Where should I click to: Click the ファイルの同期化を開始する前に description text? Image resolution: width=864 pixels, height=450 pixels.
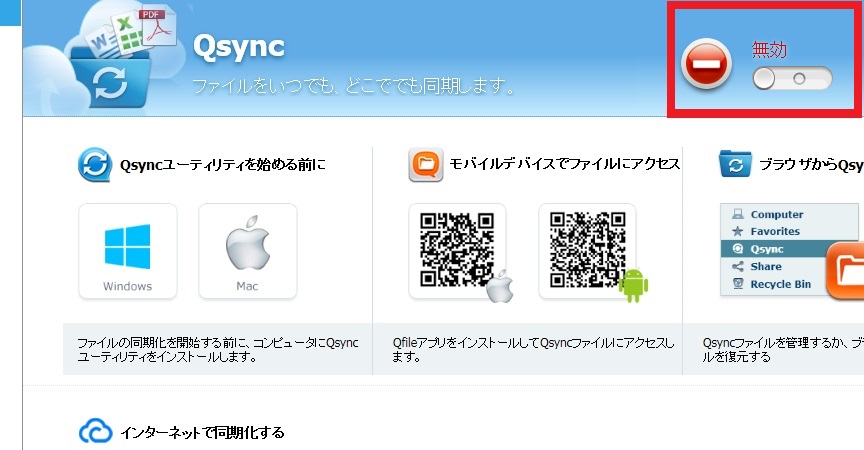[218, 349]
